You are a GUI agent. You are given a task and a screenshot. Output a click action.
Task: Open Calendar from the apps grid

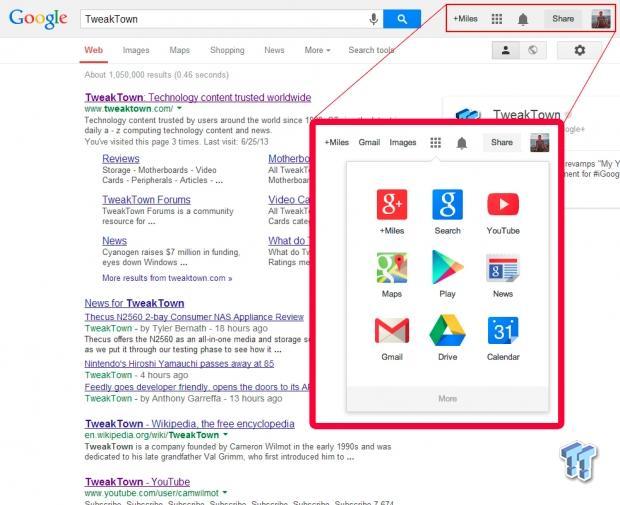(x=503, y=331)
